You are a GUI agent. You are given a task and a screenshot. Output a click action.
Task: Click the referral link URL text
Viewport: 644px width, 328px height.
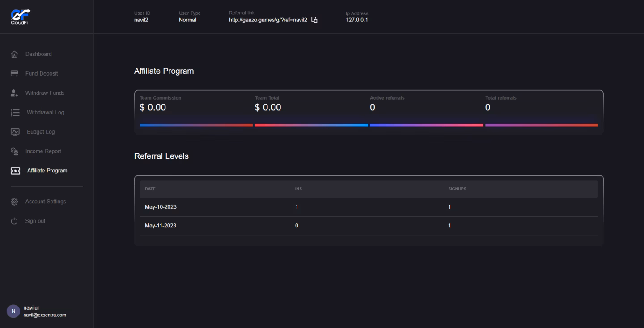coord(268,20)
